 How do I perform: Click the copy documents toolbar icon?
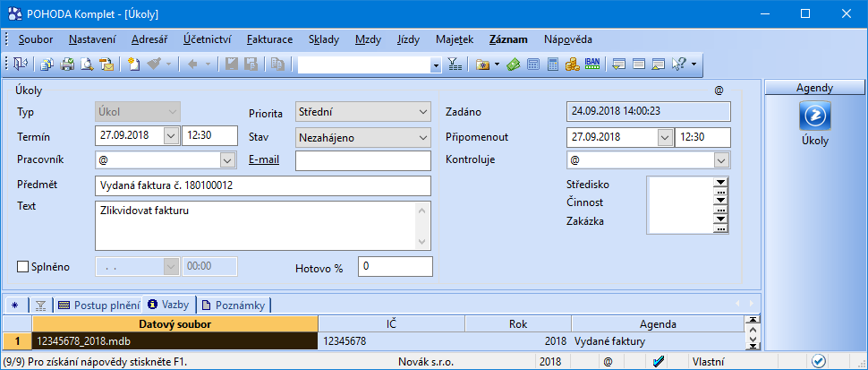pyautogui.click(x=47, y=65)
